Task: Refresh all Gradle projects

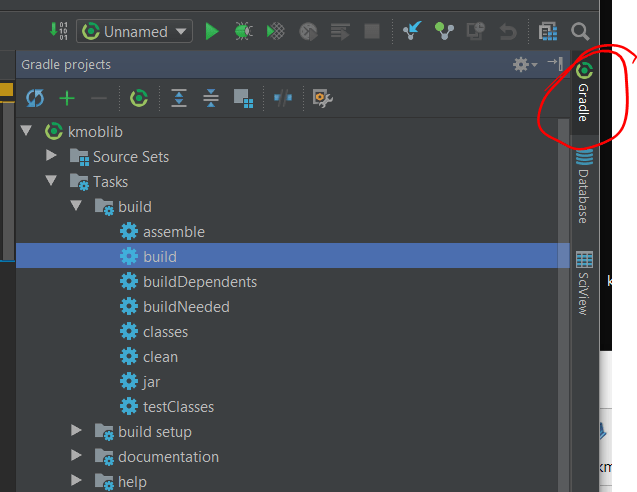Action: click(35, 98)
